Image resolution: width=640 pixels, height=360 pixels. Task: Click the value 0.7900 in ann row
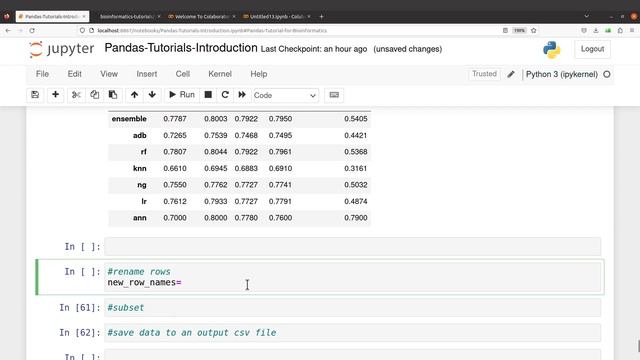356,218
